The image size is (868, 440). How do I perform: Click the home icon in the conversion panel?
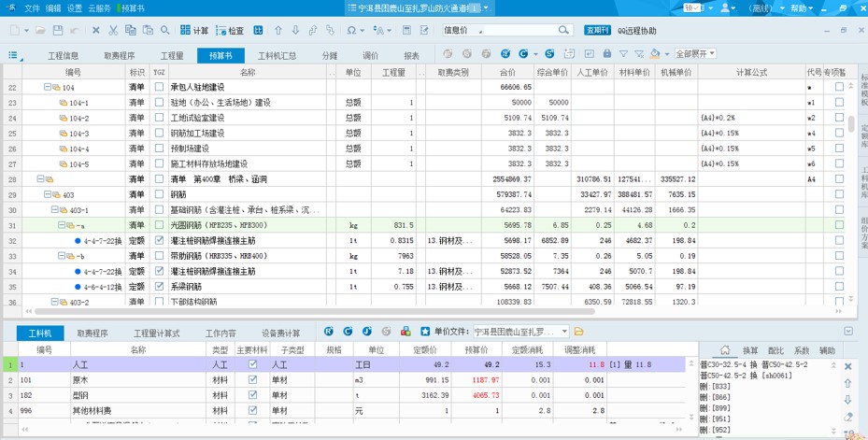pos(725,349)
